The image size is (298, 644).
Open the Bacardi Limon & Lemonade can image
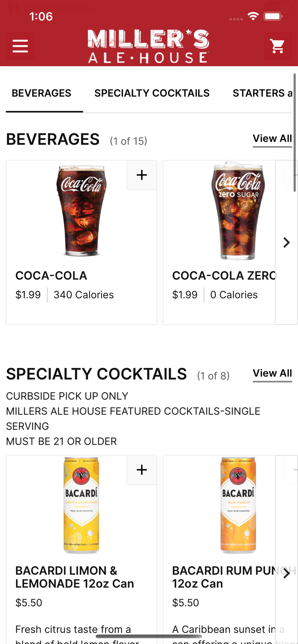click(x=81, y=505)
